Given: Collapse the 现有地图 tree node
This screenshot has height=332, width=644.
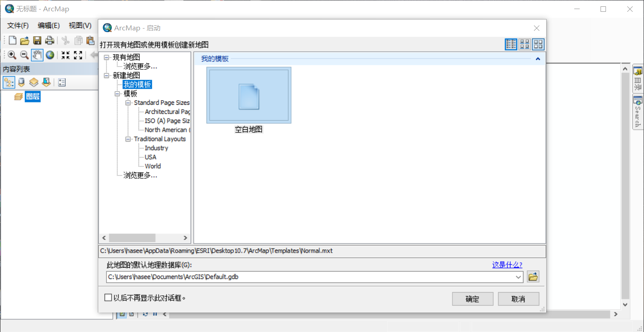Looking at the screenshot, I should pyautogui.click(x=106, y=57).
